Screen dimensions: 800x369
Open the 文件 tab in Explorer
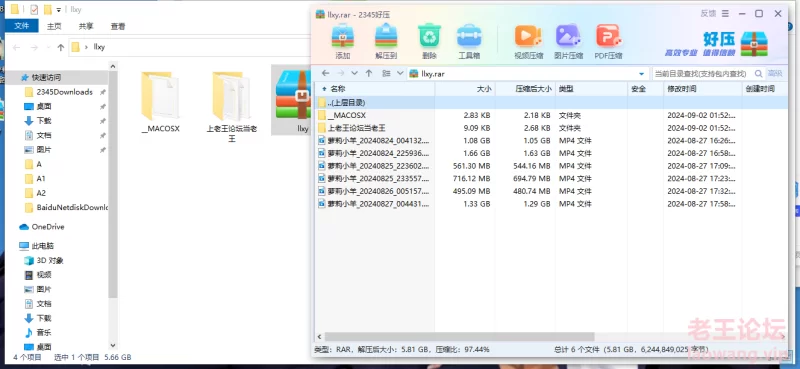(x=21, y=26)
